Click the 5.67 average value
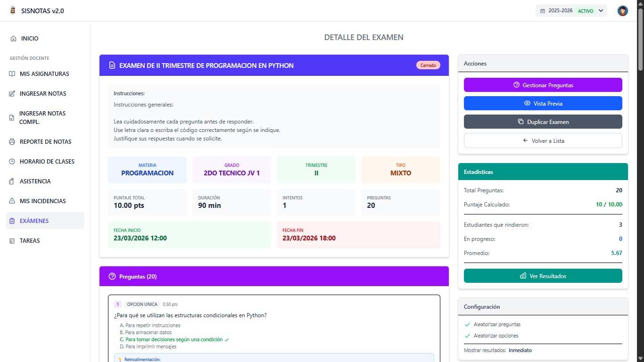This screenshot has height=362, width=644. [x=617, y=253]
